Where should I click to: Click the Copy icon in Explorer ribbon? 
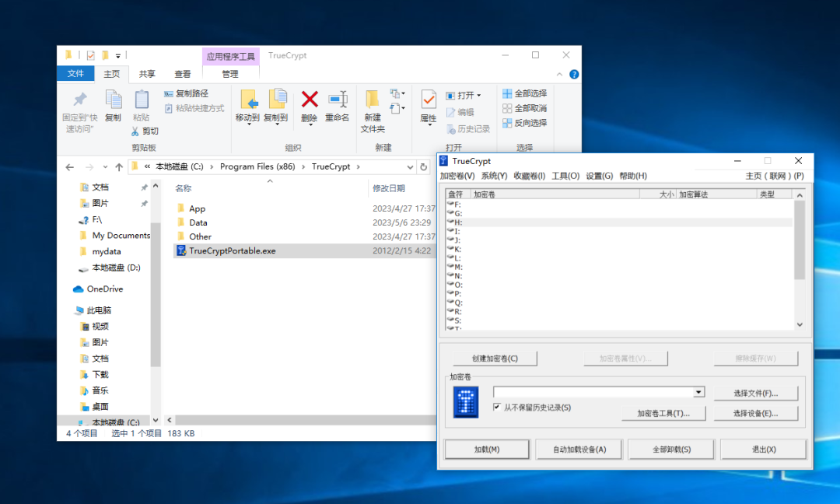coord(113,100)
